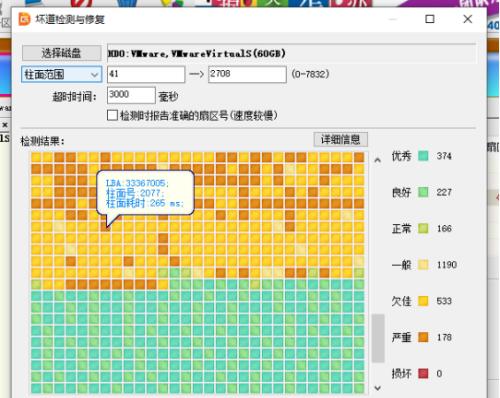500x398 pixels.
Task: Click the yellow 欠佳 legend square
Action: pyautogui.click(x=423, y=301)
